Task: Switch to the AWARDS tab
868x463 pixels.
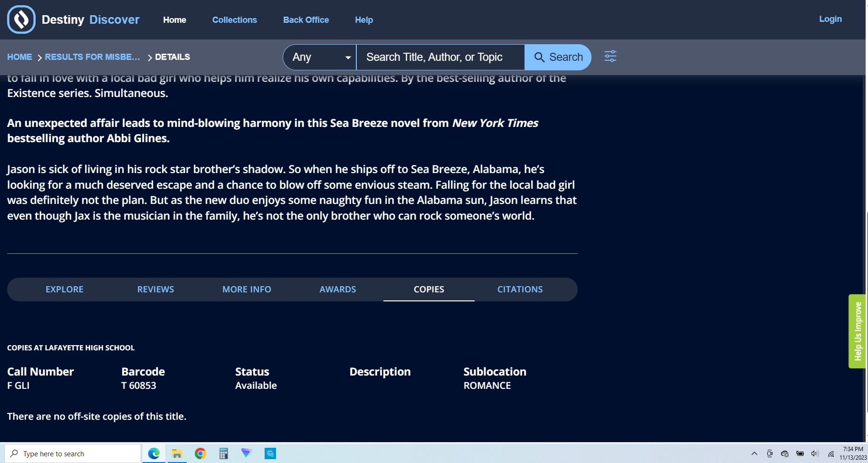Action: [338, 289]
